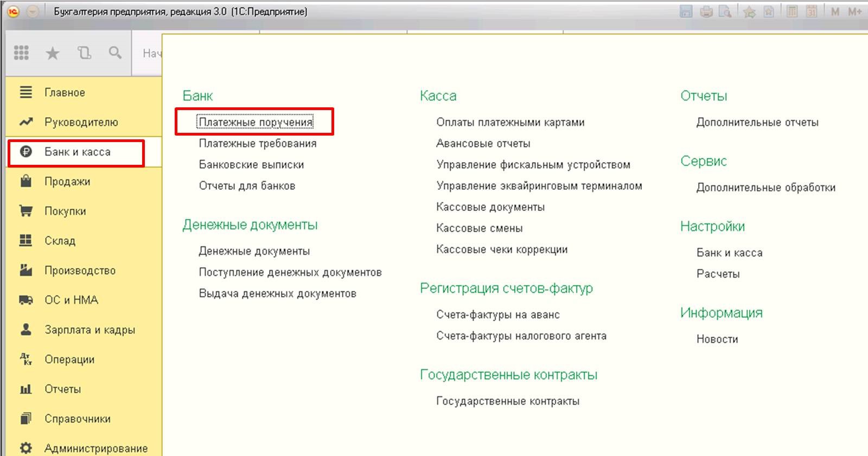
Task: Open Платежные поручения link
Action: [256, 123]
